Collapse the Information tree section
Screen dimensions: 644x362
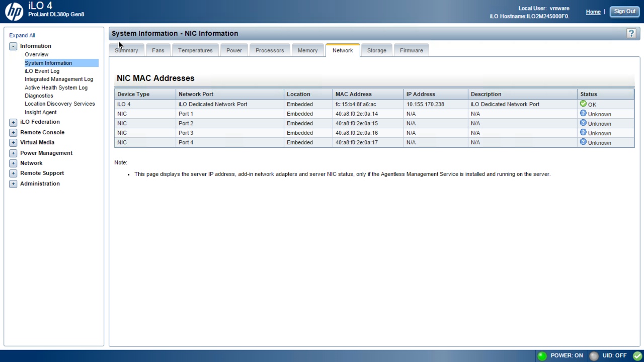point(13,46)
